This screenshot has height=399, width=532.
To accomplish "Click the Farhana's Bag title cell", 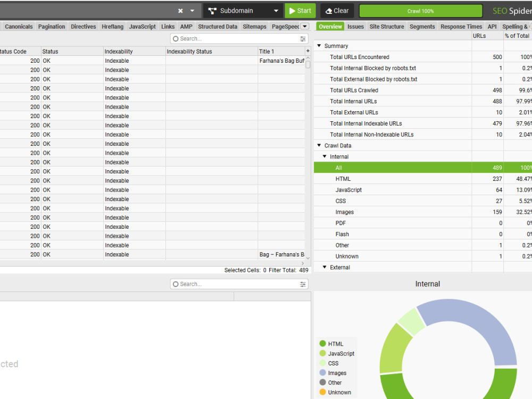I will (x=281, y=61).
